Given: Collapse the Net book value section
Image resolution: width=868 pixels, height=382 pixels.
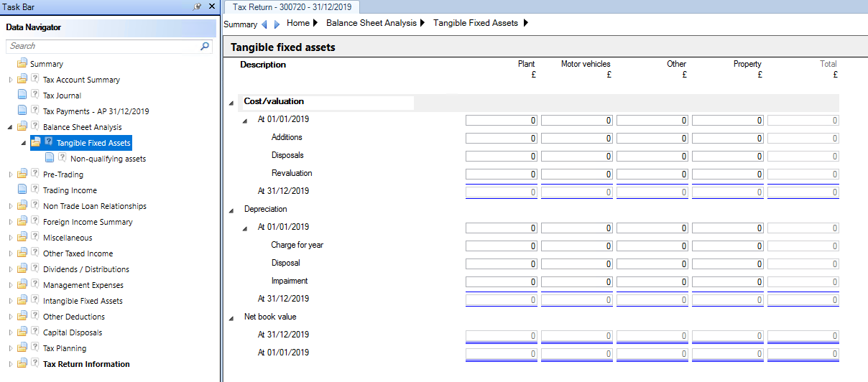Looking at the screenshot, I should [x=231, y=318].
